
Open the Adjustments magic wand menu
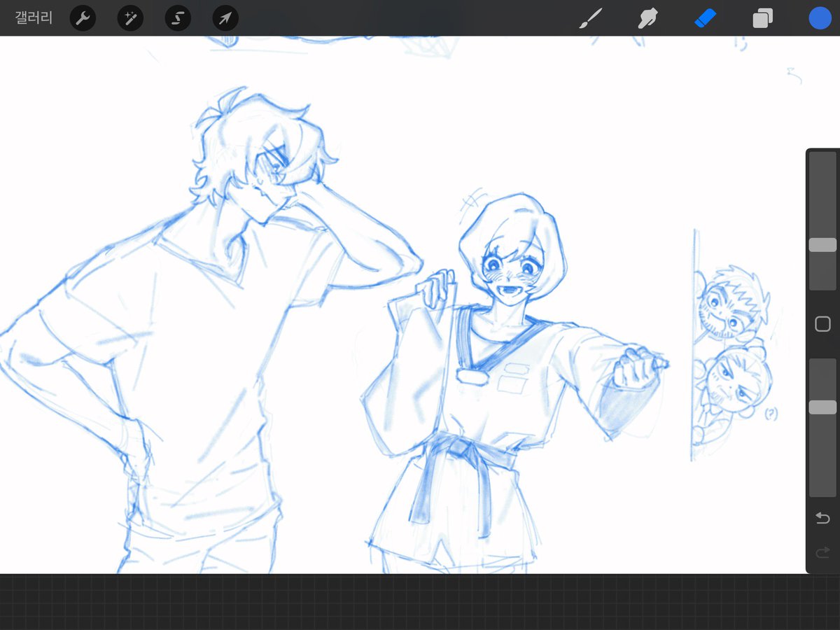[130, 18]
